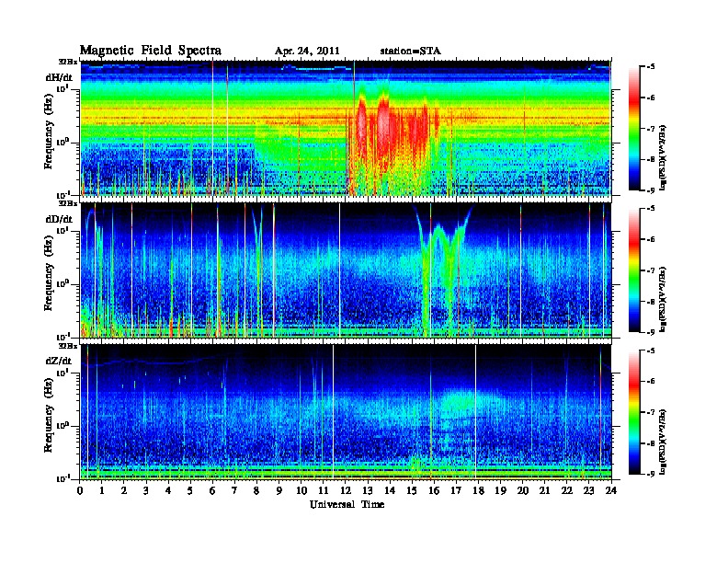The height and width of the screenshot is (563, 728).
Task: Click the dZ/dt spectrogram plot area
Action: (346, 412)
